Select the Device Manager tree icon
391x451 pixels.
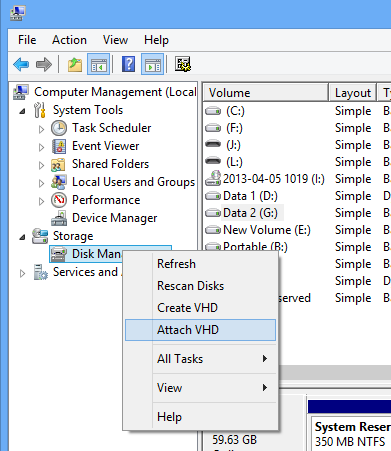click(x=59, y=218)
